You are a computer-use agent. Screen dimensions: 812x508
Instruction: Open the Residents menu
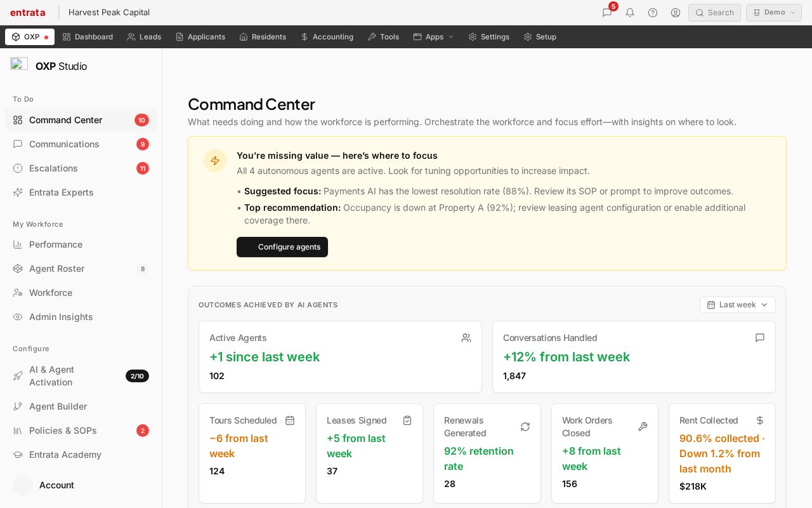click(263, 37)
